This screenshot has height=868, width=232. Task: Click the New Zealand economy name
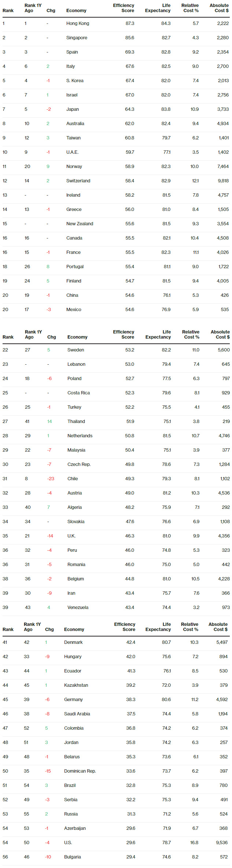(80, 224)
